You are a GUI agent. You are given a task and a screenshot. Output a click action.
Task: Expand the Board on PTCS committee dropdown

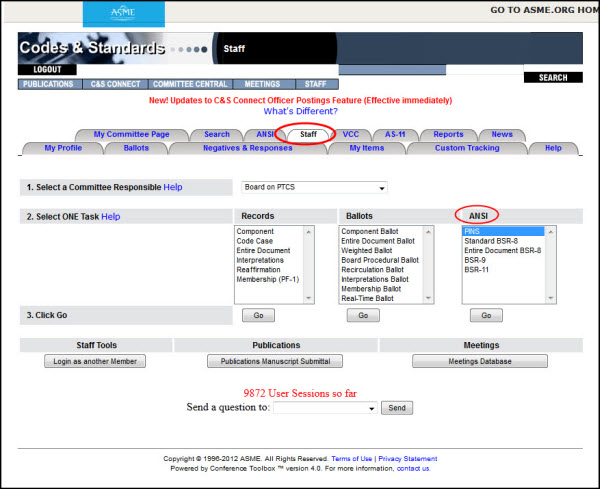point(314,187)
